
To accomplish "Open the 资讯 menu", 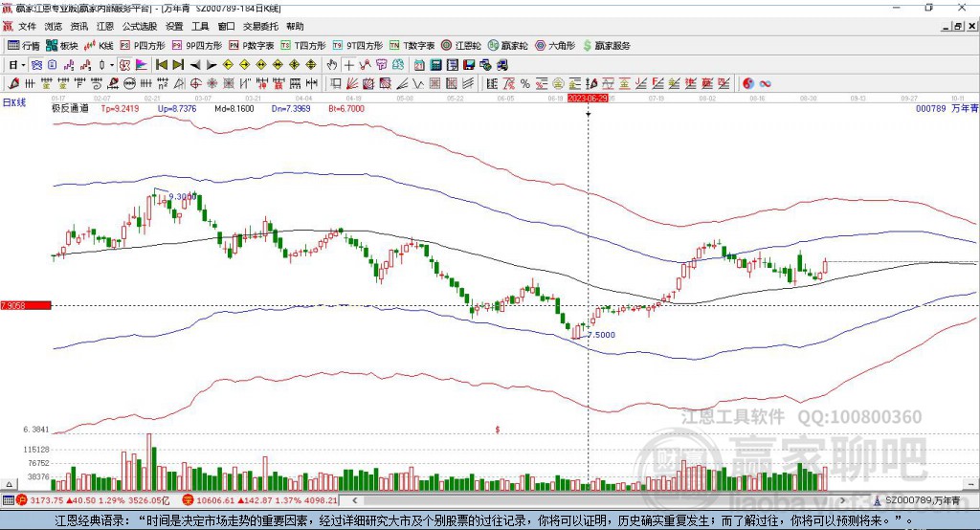I will click(79, 26).
